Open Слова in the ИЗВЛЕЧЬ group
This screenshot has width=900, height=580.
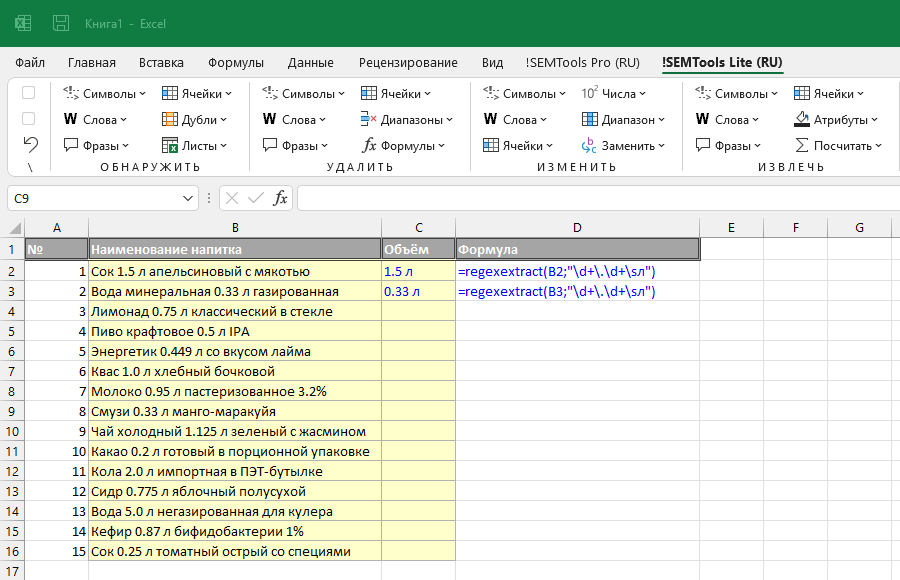click(727, 119)
